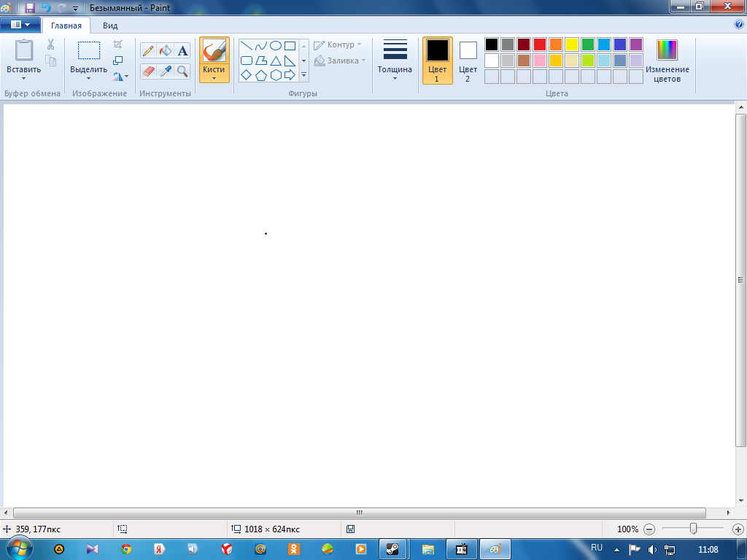Open Google Chrome from the taskbar
This screenshot has height=560, width=747.
click(x=126, y=549)
